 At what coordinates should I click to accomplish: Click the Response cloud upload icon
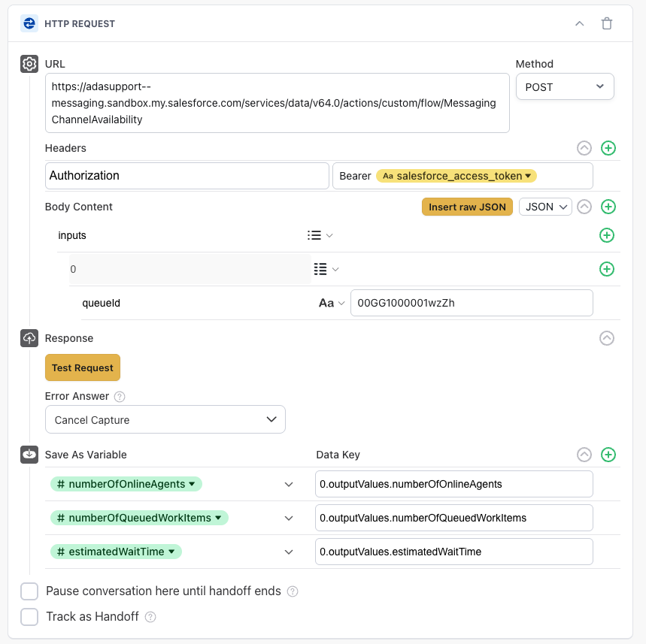[29, 338]
